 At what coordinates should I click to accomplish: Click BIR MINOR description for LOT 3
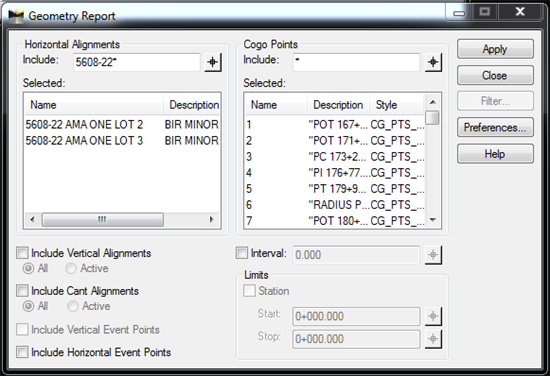pyautogui.click(x=192, y=141)
